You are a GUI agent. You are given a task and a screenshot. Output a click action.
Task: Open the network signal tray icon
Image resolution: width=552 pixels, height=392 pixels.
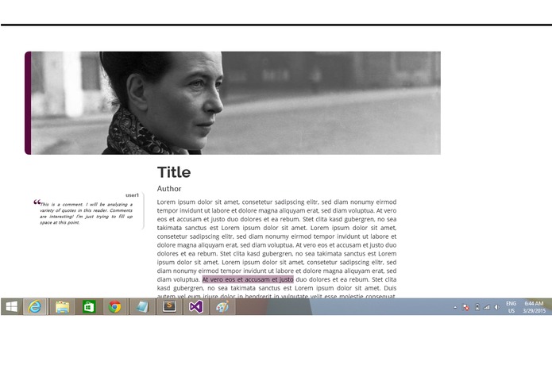[x=487, y=307]
